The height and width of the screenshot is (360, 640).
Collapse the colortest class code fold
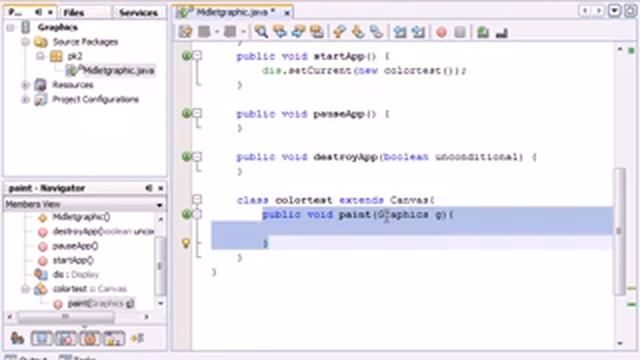pyautogui.click(x=198, y=200)
